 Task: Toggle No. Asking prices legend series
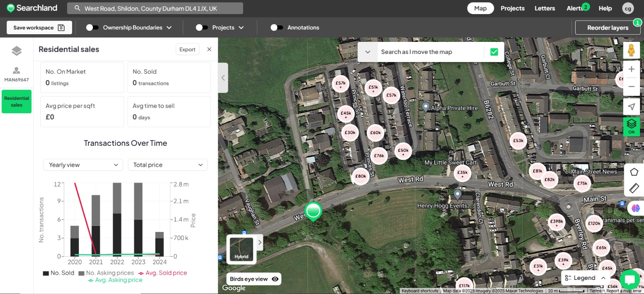106,273
